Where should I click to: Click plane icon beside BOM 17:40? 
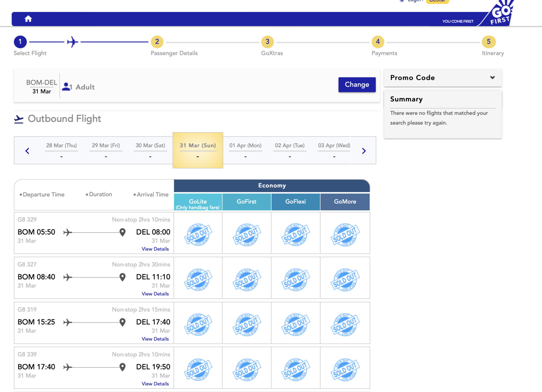click(x=68, y=367)
